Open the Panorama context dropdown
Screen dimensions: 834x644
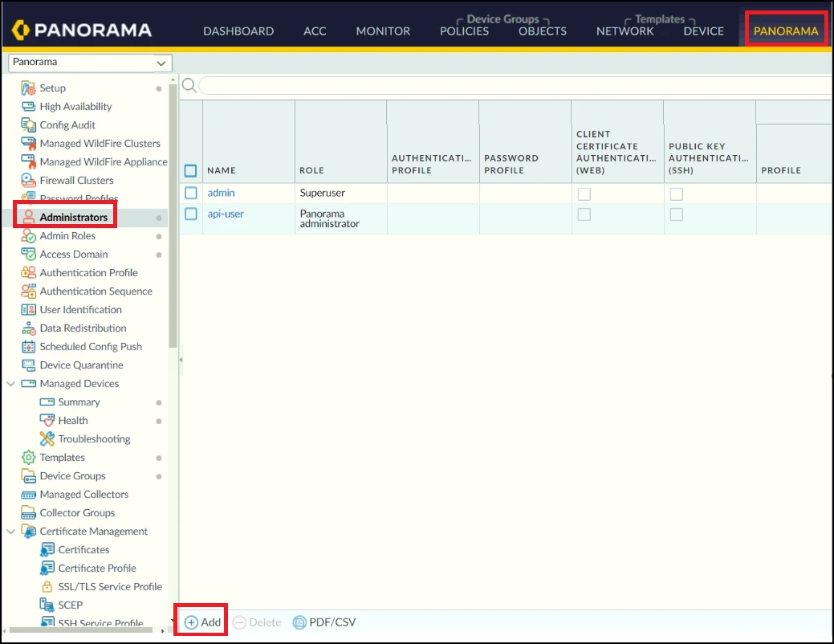pos(90,63)
